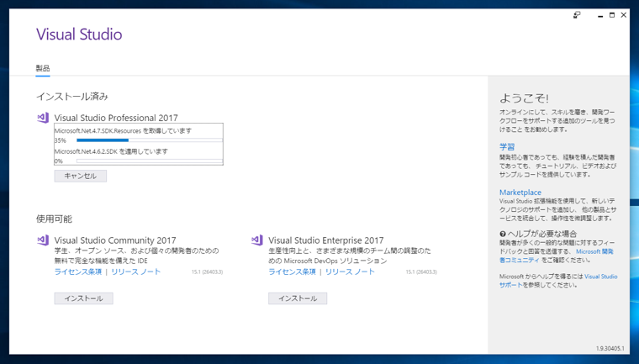The height and width of the screenshot is (364, 639).
Task: Minimize the installer window
Action: pyautogui.click(x=600, y=15)
